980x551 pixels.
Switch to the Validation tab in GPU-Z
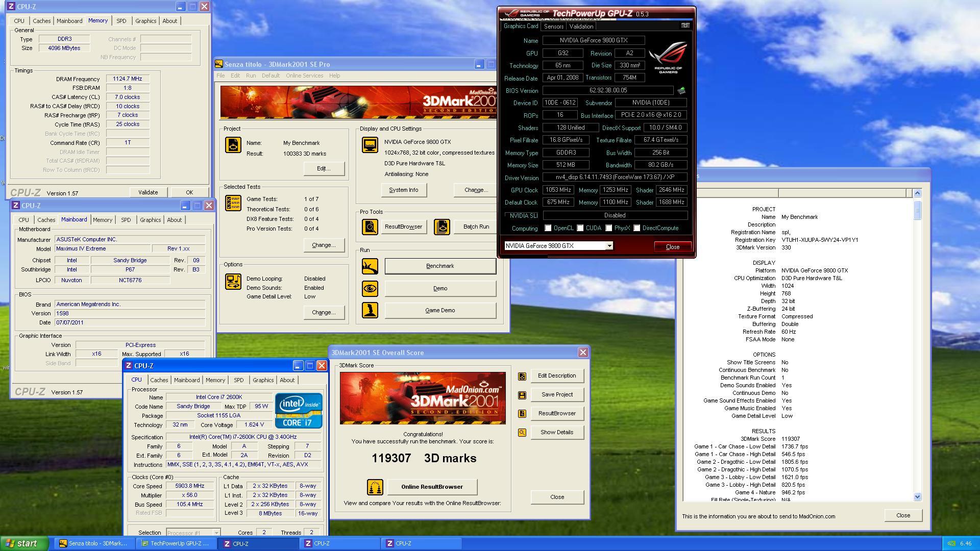[581, 27]
